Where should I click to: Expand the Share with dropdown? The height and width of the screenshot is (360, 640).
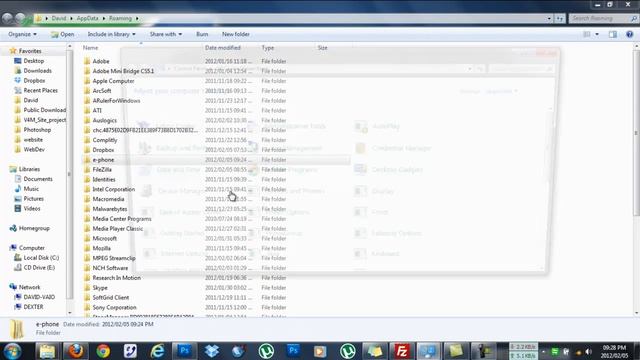click(x=166, y=34)
